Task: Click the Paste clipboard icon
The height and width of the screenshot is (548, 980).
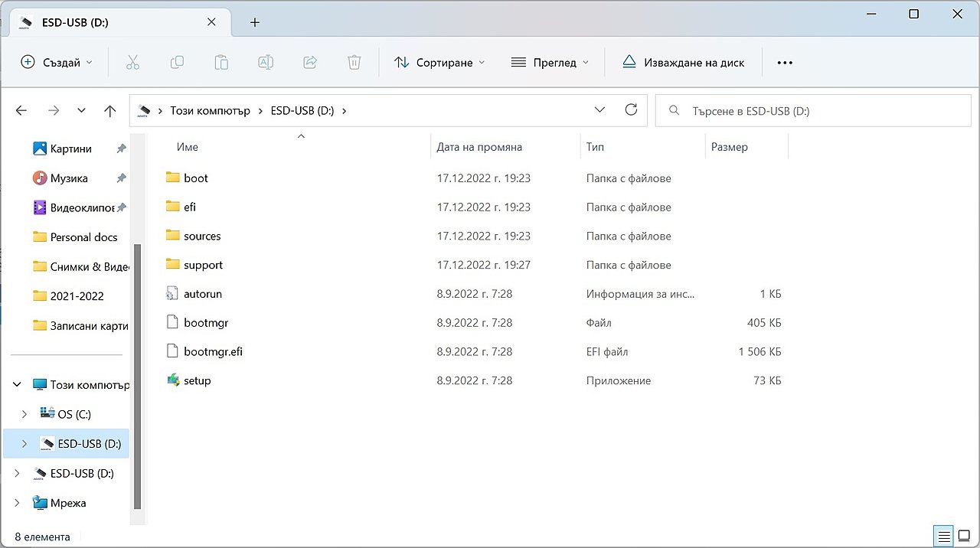Action: (x=221, y=63)
